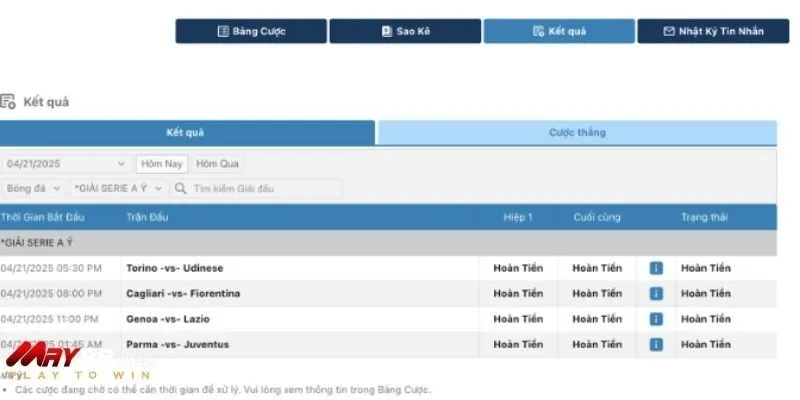The image size is (800, 400).
Task: Open Nhật Ký Tin Nhắn message log
Action: tap(712, 31)
